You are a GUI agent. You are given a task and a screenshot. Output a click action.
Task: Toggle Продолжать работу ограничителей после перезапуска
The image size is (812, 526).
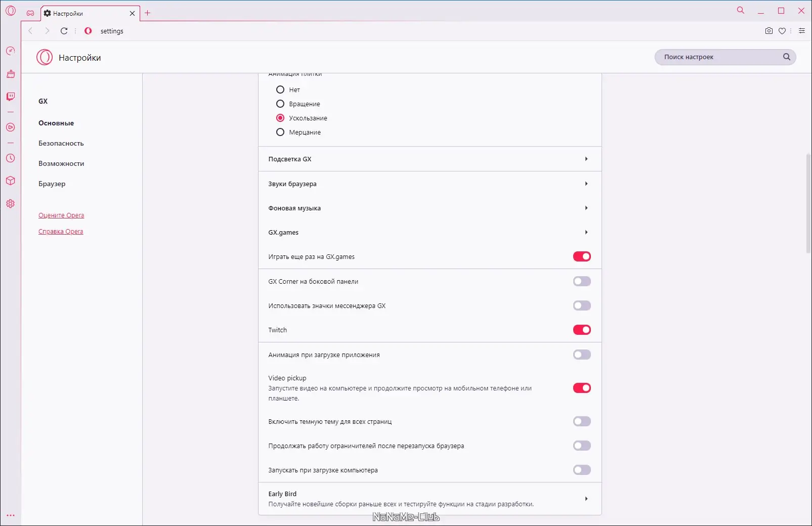pos(582,446)
